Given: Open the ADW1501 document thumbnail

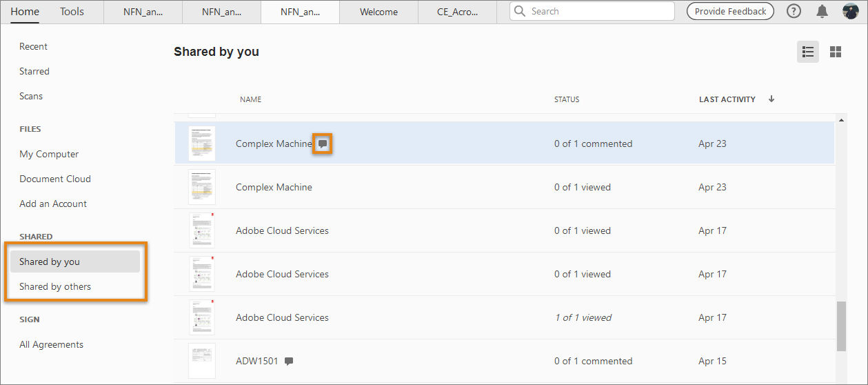Looking at the screenshot, I should pyautogui.click(x=202, y=361).
